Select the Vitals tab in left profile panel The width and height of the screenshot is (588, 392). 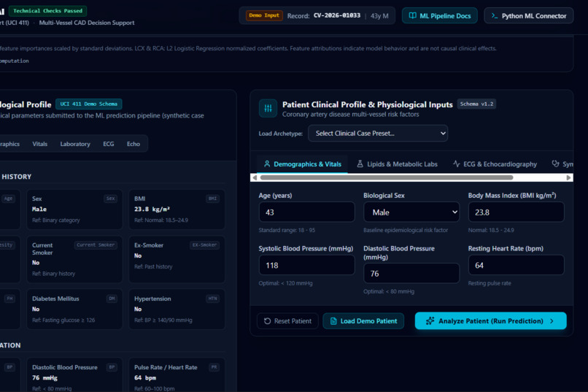coord(39,144)
